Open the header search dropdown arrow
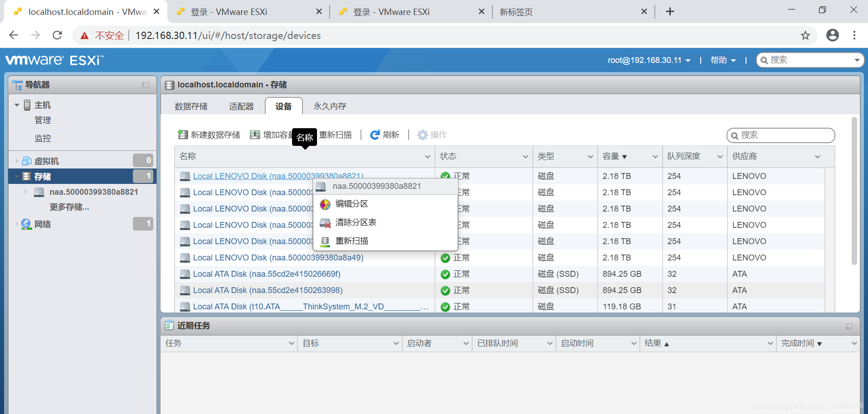 click(857, 60)
